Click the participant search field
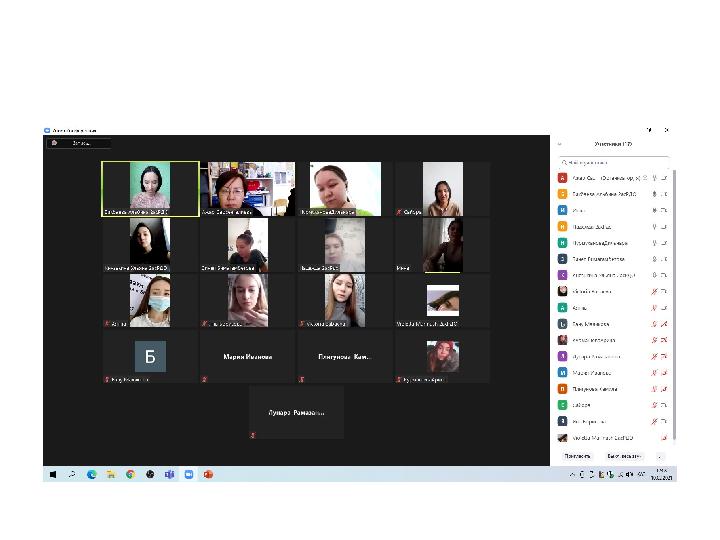This screenshot has width=720, height=540. 613,163
